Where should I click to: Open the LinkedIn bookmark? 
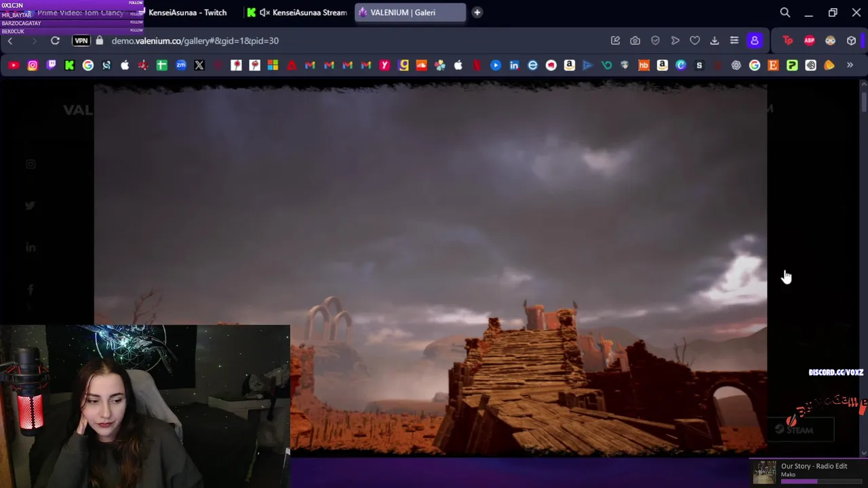click(x=514, y=65)
